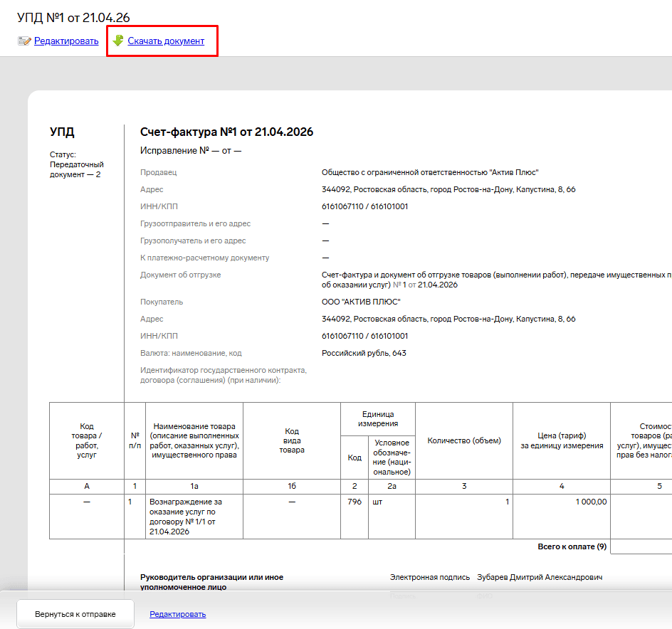Image resolution: width=672 pixels, height=629 pixels.
Task: Click the Статус Передаточный документ — 2 text
Action: (76, 164)
